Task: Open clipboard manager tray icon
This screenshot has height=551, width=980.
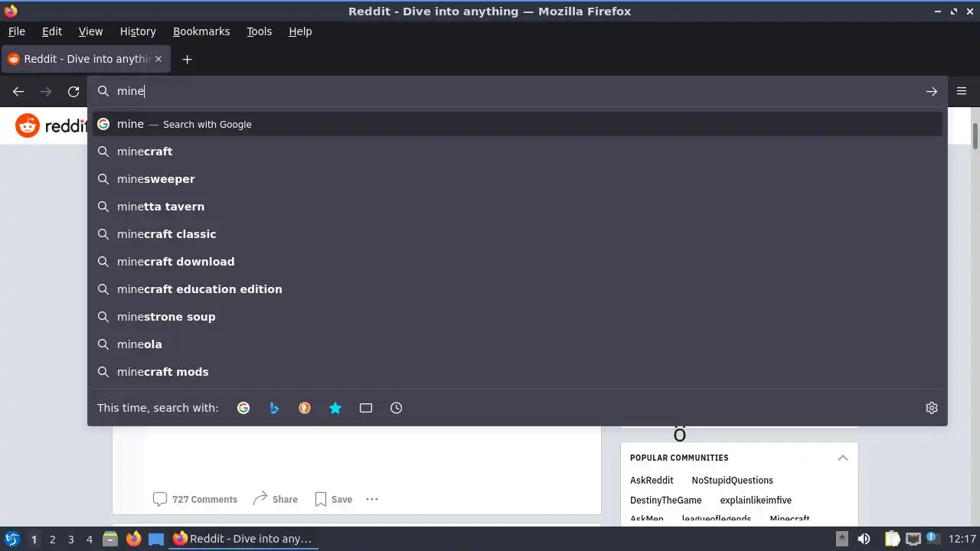Action: click(893, 539)
